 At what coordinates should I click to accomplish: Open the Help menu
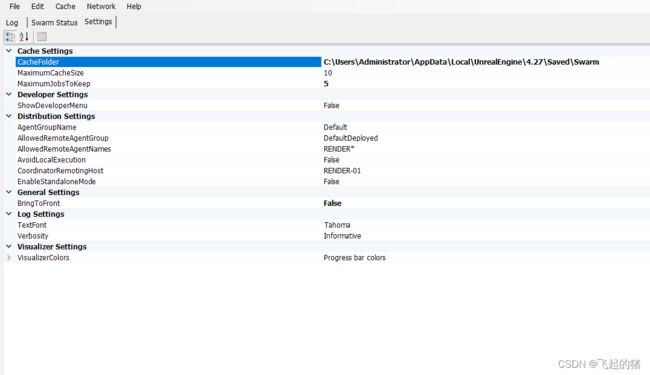[x=134, y=6]
